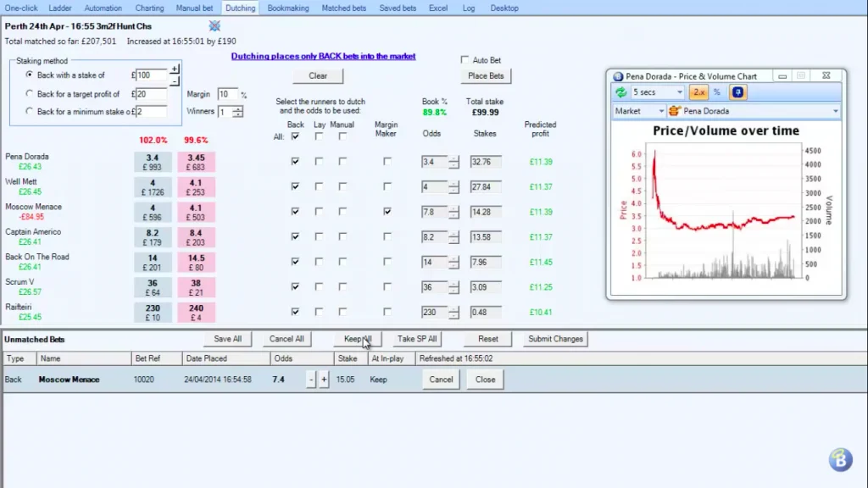Click the Date Placed column header
Image resolution: width=868 pixels, height=488 pixels.
(x=225, y=358)
